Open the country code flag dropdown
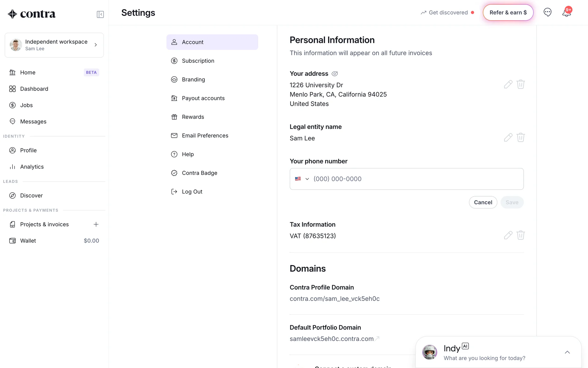588x368 pixels. [x=302, y=179]
